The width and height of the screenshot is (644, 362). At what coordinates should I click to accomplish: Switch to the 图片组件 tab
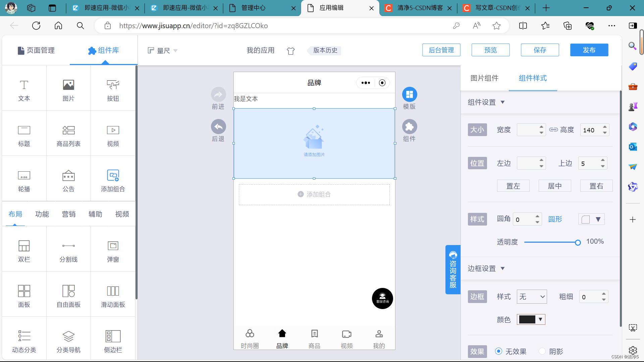[484, 78]
